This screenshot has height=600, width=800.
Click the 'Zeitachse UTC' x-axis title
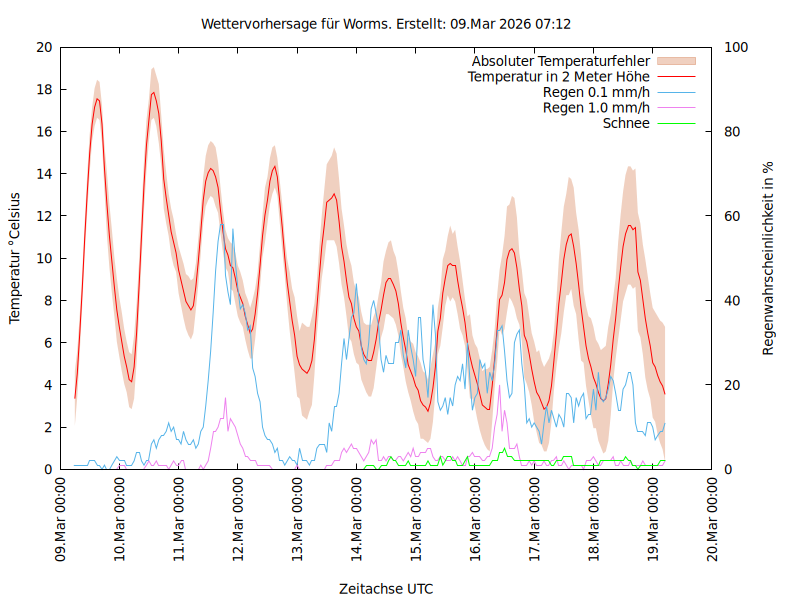pyautogui.click(x=386, y=588)
